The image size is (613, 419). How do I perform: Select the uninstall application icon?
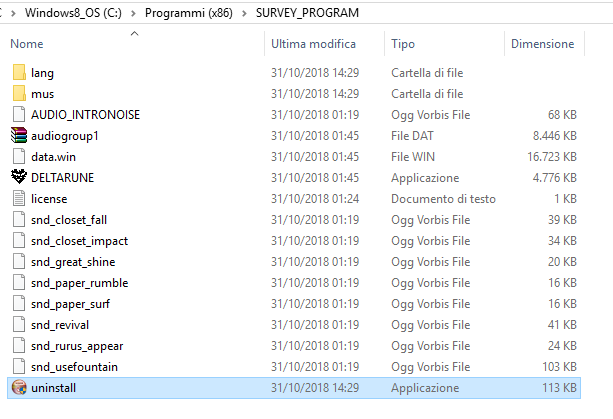click(19, 388)
